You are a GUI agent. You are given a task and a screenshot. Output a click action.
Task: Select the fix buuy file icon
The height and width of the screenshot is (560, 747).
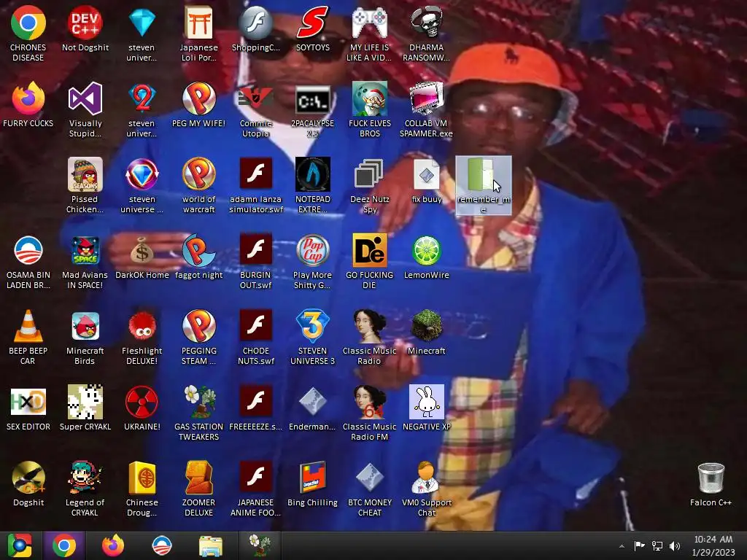(x=426, y=175)
